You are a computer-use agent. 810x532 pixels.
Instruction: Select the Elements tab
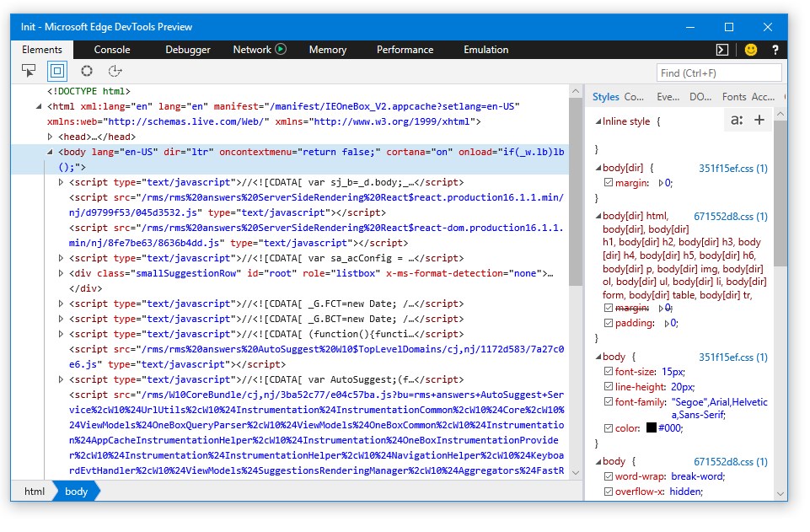click(42, 50)
